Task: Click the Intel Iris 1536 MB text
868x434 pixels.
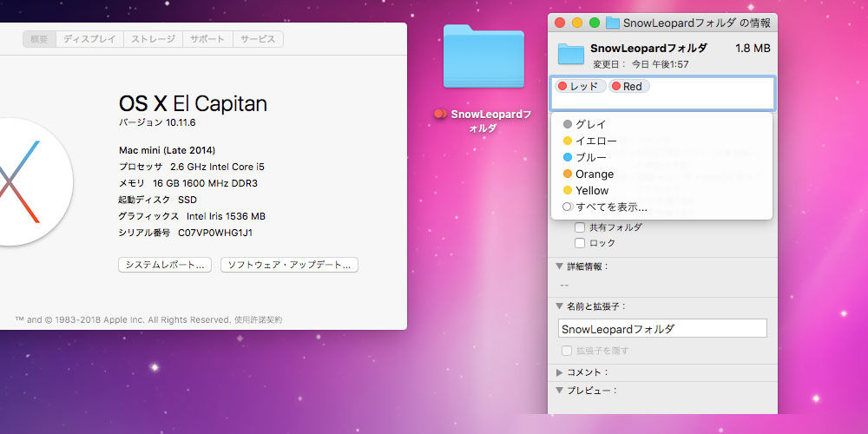Action: (x=226, y=216)
